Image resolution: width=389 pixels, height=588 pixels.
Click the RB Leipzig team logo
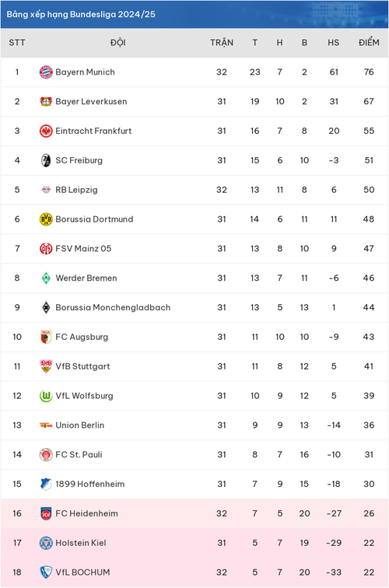tap(46, 190)
